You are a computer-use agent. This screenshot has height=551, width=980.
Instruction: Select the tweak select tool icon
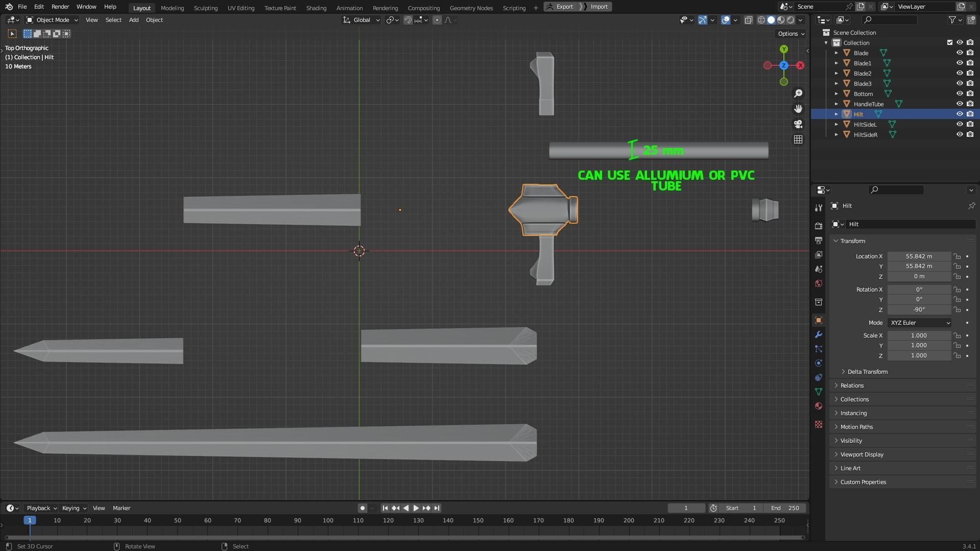point(12,34)
